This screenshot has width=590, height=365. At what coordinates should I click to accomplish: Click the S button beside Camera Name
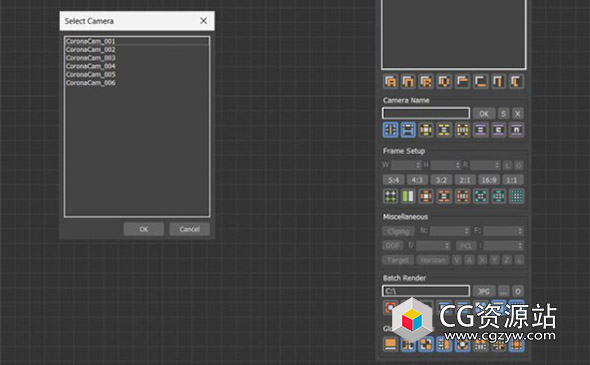(x=503, y=113)
